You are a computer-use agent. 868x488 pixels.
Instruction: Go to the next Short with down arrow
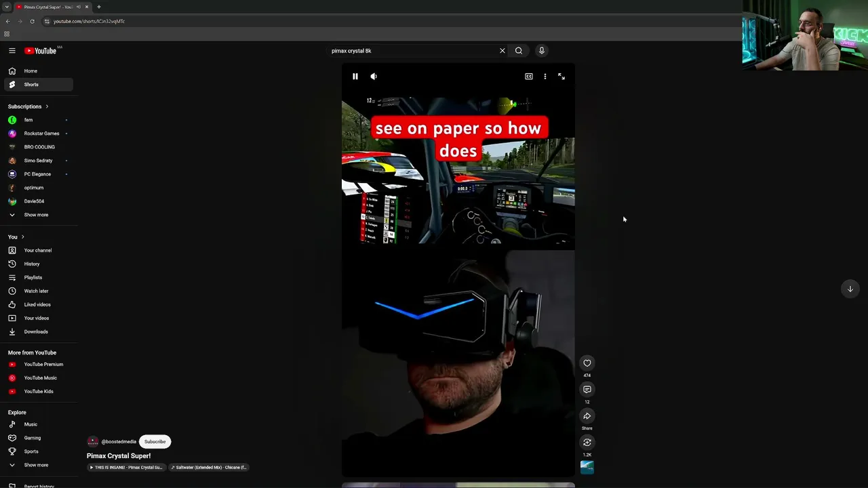850,289
